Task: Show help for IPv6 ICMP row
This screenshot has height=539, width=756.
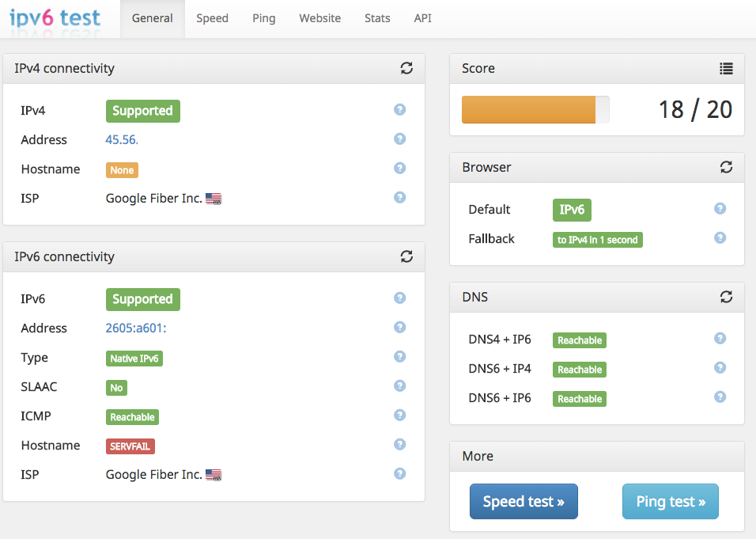Action: click(400, 416)
